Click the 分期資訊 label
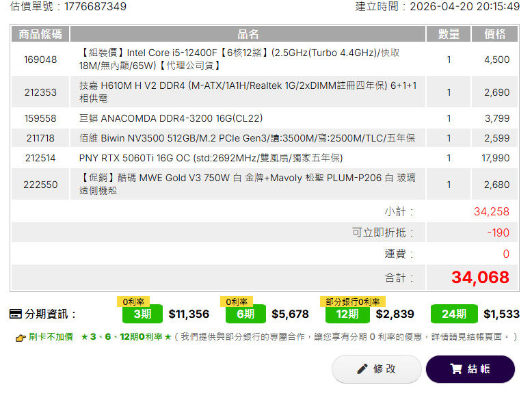This screenshot has width=532, height=402. point(50,314)
